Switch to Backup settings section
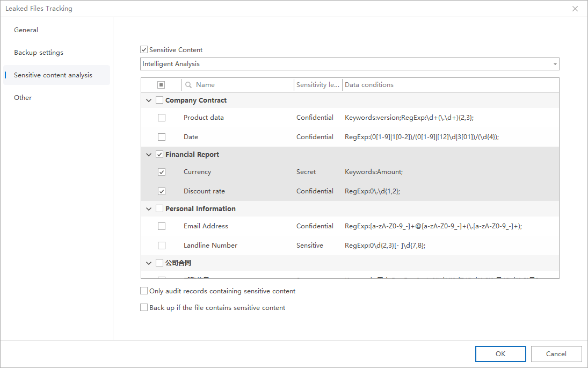This screenshot has height=368, width=588. (x=39, y=53)
